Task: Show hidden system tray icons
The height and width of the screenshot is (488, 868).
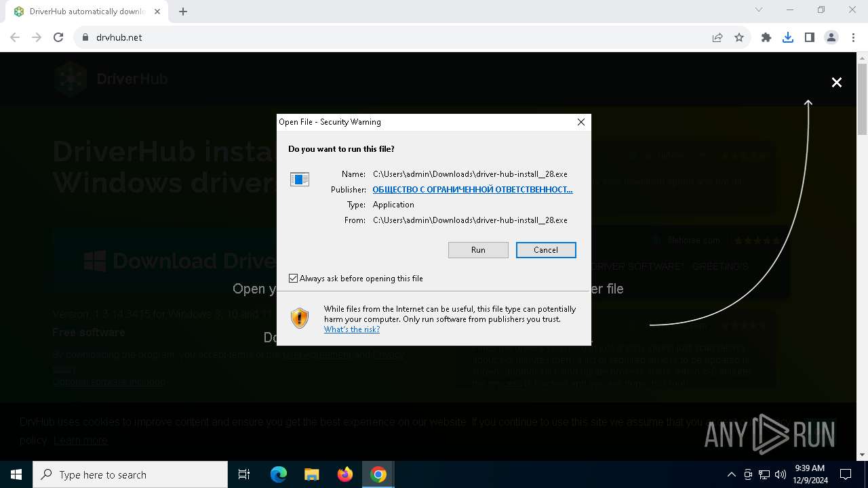Action: point(731,474)
